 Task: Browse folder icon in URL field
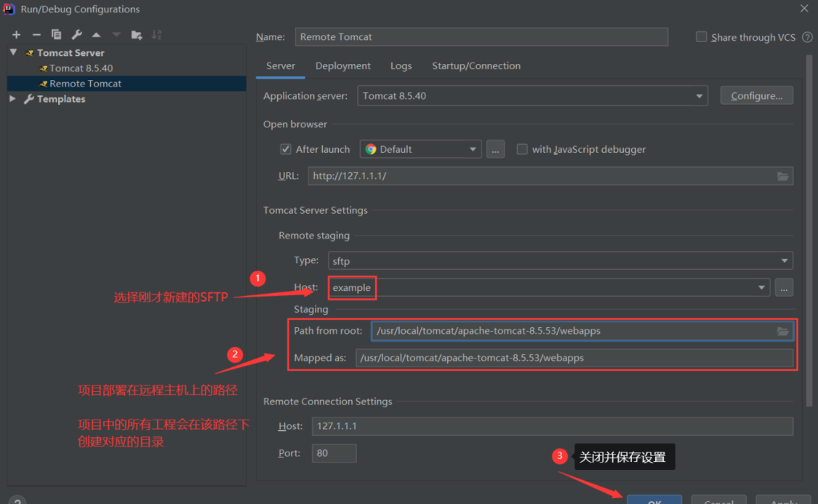point(782,176)
